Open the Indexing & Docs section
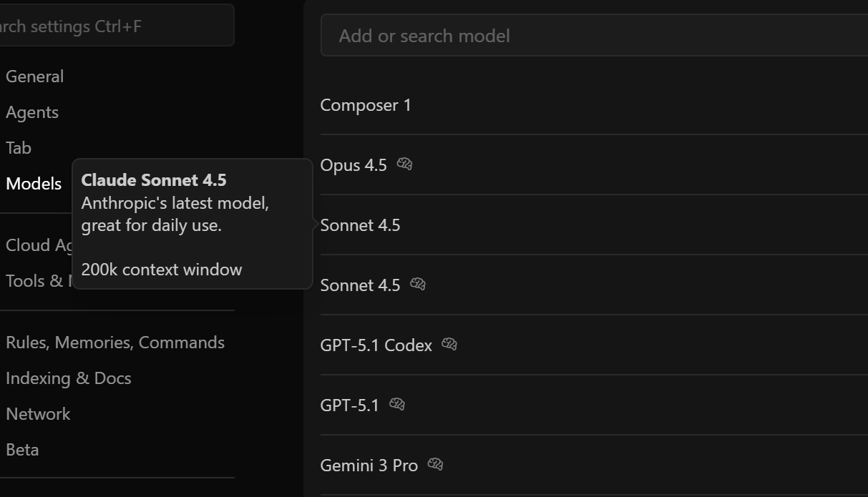The height and width of the screenshot is (497, 868). (x=69, y=378)
